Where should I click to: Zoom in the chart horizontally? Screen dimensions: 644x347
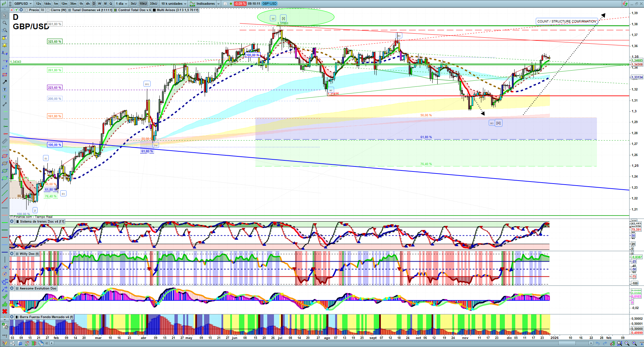(634, 343)
